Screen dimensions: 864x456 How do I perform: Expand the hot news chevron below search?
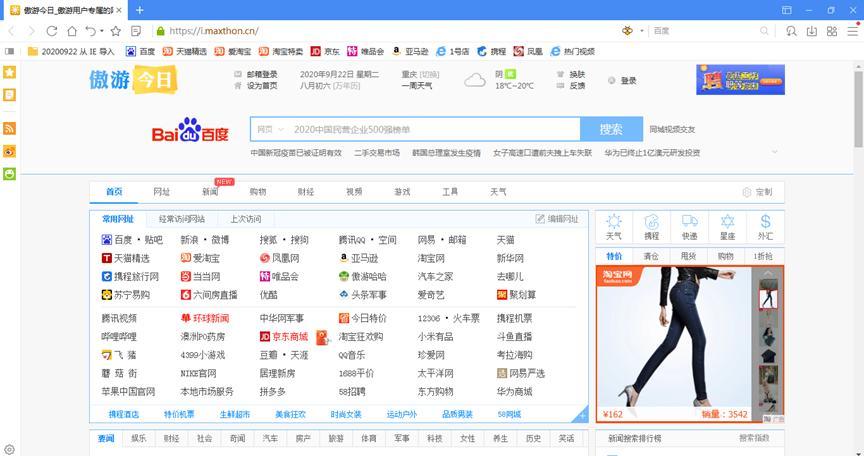point(775,152)
